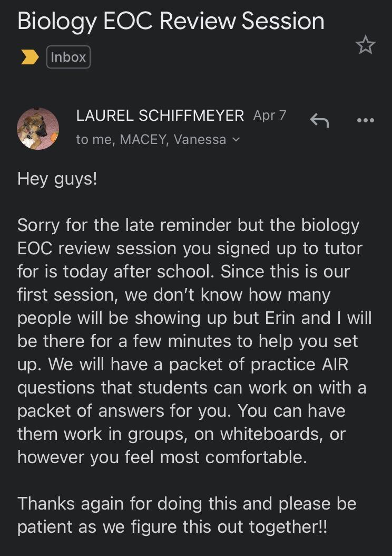Image resolution: width=392 pixels, height=556 pixels.
Task: Tap sender name LAUREL SCHIFFMEYER
Action: click(160, 116)
